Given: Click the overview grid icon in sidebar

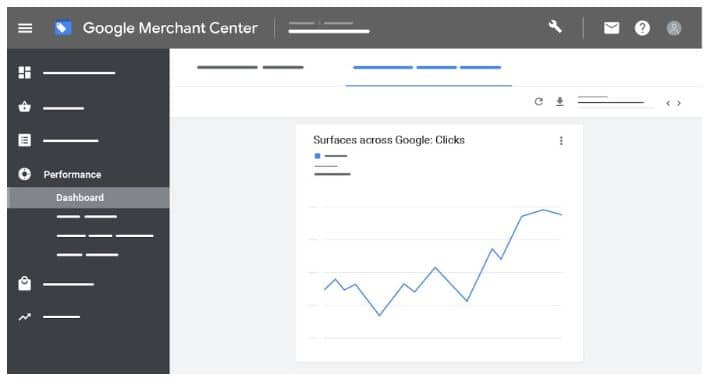Looking at the screenshot, I should click(24, 73).
